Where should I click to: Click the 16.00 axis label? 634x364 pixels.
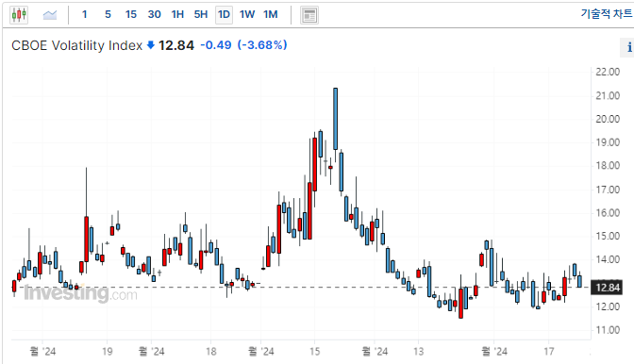point(608,213)
